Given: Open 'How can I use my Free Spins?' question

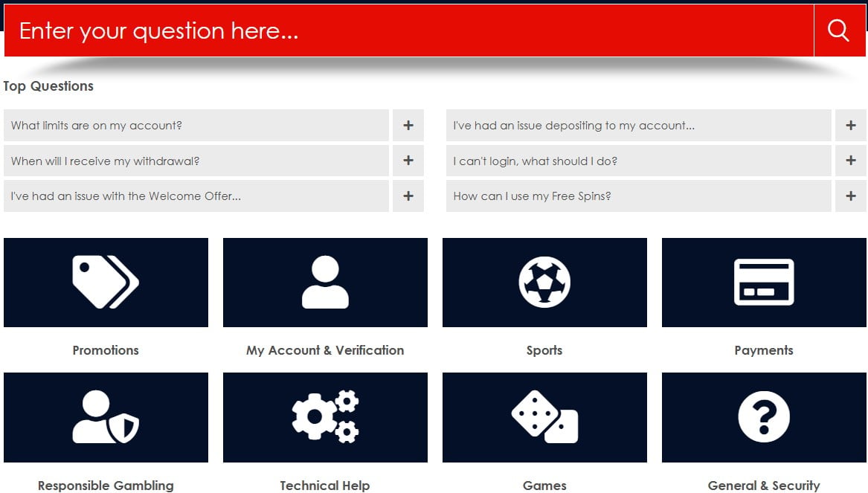Looking at the screenshot, I should coord(639,196).
